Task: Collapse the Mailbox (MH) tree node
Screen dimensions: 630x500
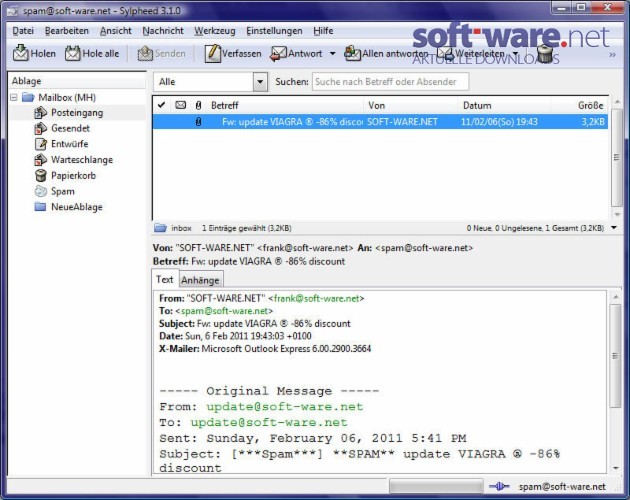Action: 14,97
